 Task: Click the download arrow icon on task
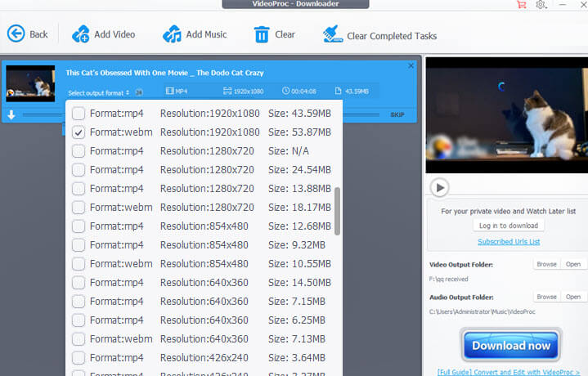coord(11,115)
